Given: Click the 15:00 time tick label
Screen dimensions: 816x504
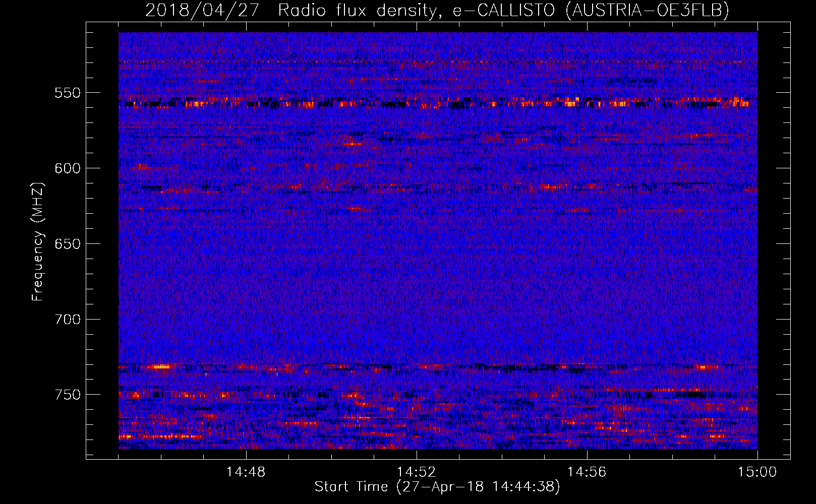Looking at the screenshot, I should pos(757,472).
